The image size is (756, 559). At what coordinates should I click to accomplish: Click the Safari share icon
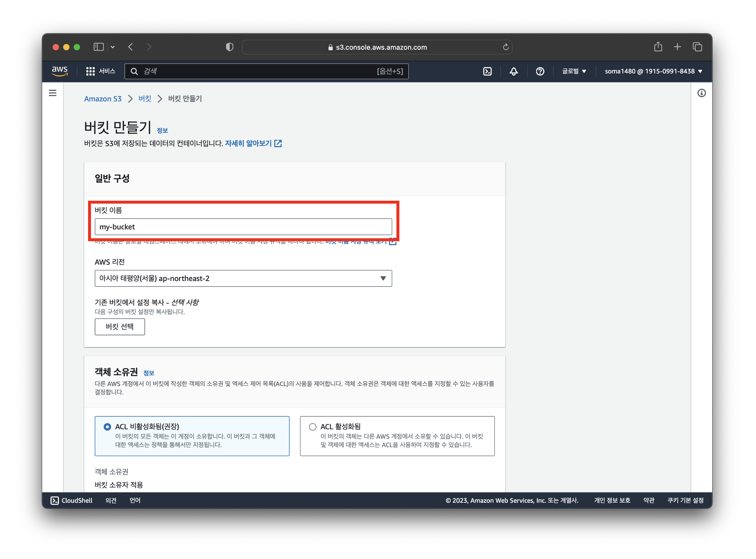coord(657,47)
